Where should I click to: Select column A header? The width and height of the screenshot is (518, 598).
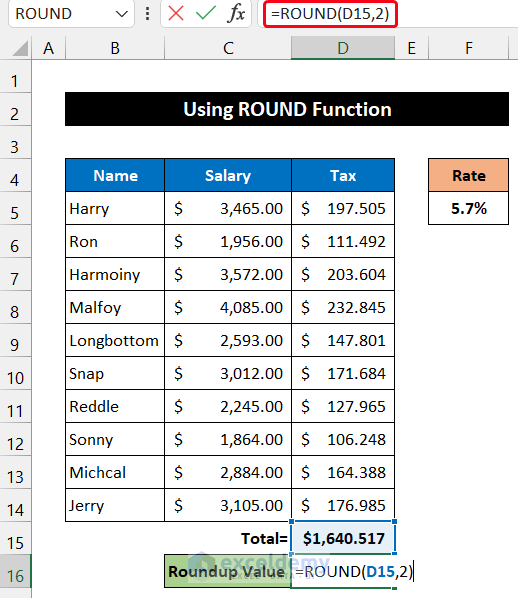click(48, 48)
